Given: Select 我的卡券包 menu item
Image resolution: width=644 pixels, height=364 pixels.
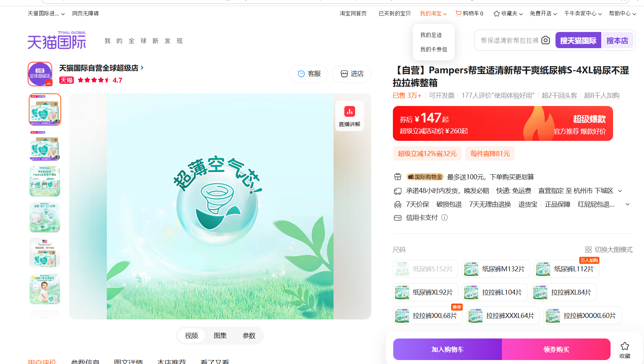Looking at the screenshot, I should pyautogui.click(x=434, y=49).
